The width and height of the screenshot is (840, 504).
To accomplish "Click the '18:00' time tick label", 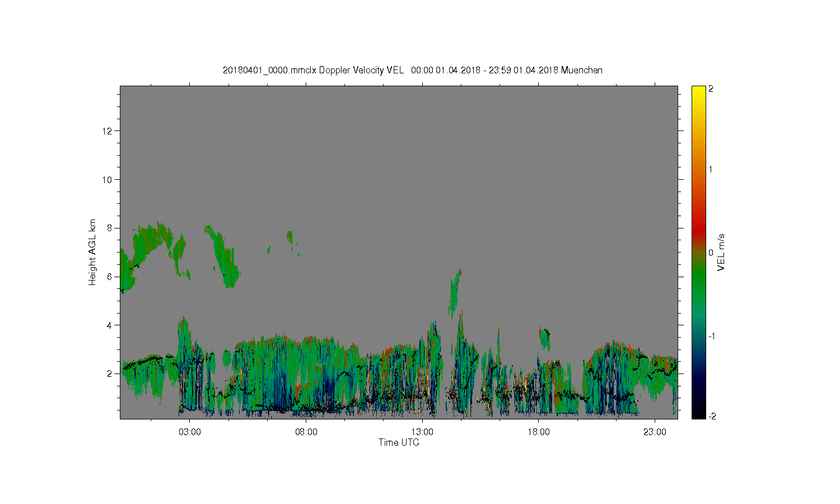I will pos(539,432).
